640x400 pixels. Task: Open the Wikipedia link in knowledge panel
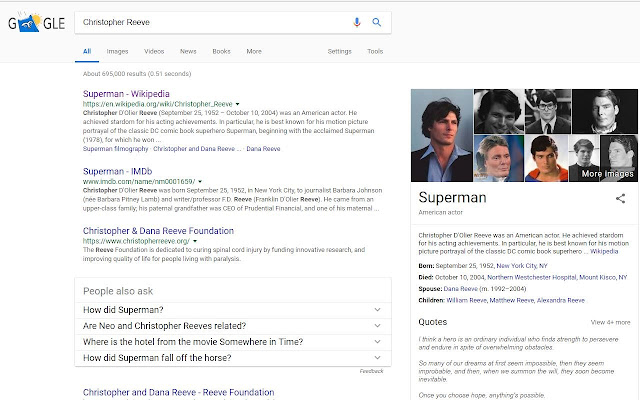604,251
